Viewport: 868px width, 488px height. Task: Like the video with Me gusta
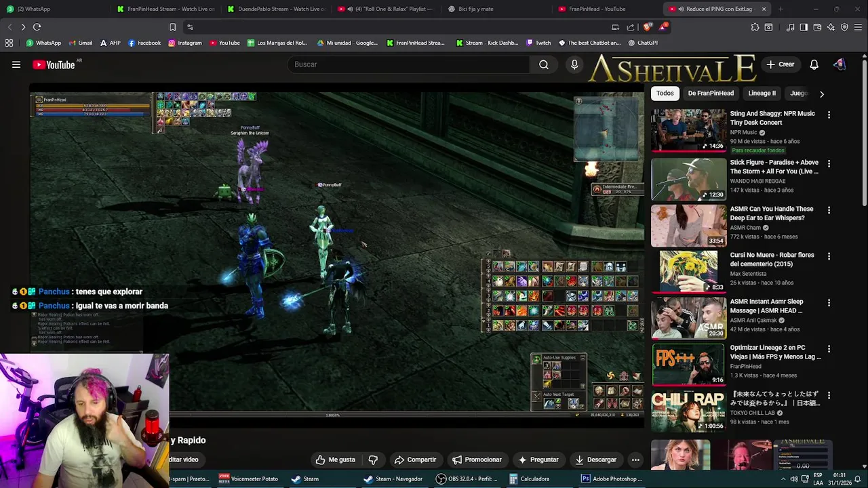[335, 460]
